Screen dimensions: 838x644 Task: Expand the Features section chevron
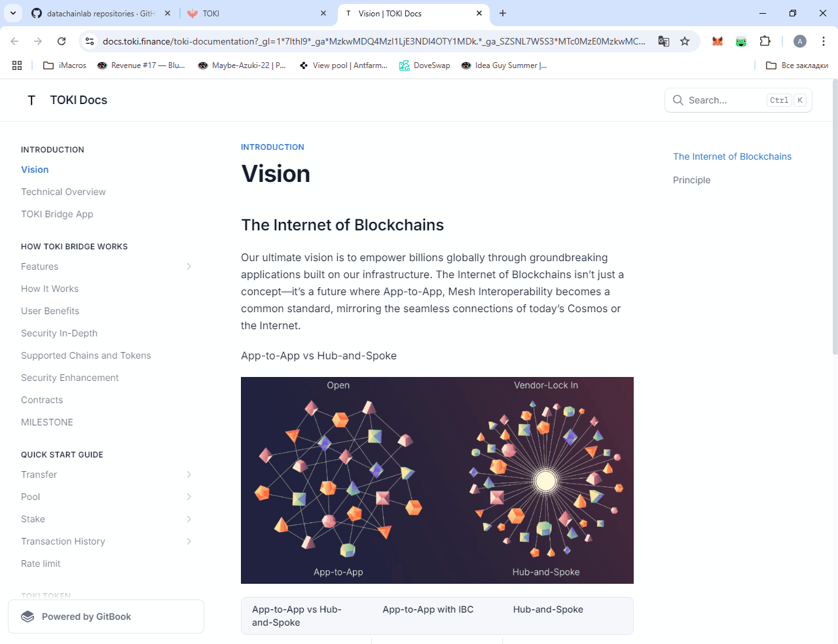coord(189,266)
